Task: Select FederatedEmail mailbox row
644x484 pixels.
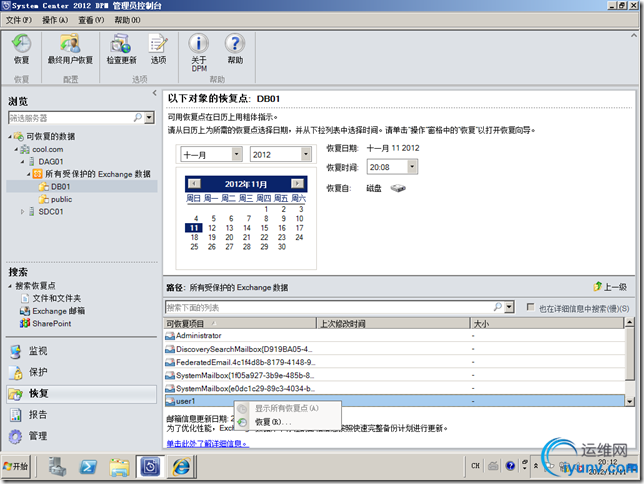Action: (x=394, y=362)
